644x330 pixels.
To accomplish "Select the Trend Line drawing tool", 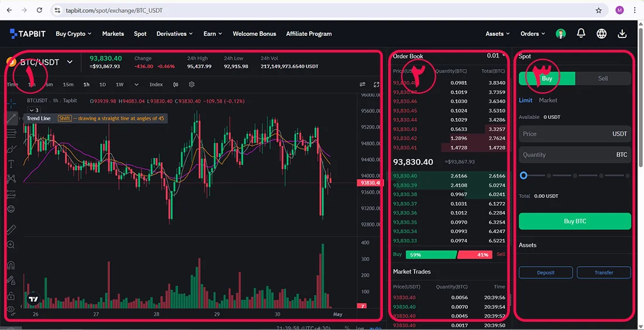I will [11, 118].
